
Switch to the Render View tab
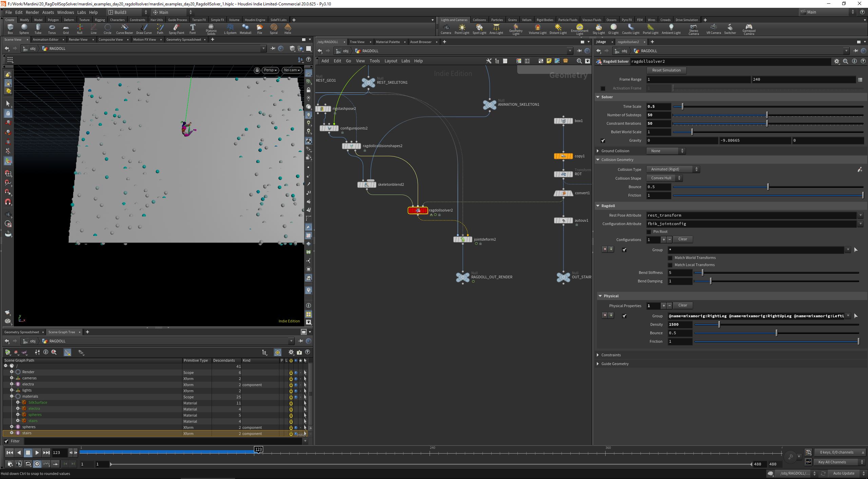pos(78,40)
